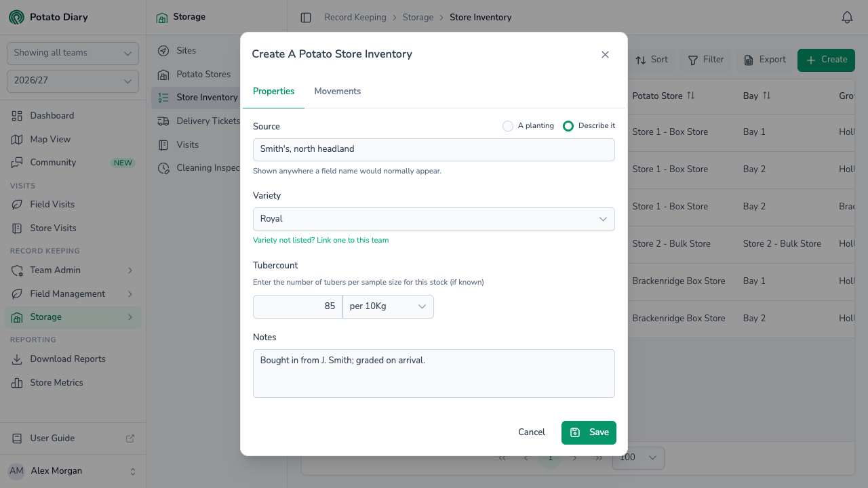Close the Create Inventory dialog
The image size is (868, 488).
point(605,54)
